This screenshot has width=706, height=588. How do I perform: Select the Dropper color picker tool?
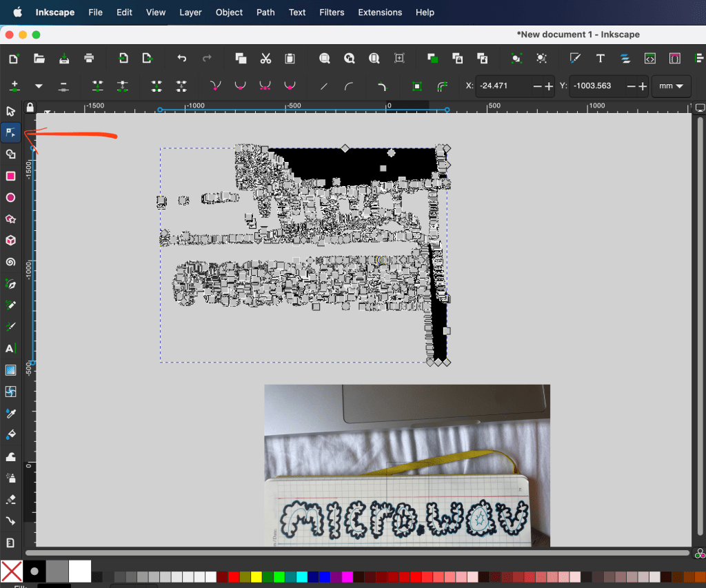click(x=11, y=414)
